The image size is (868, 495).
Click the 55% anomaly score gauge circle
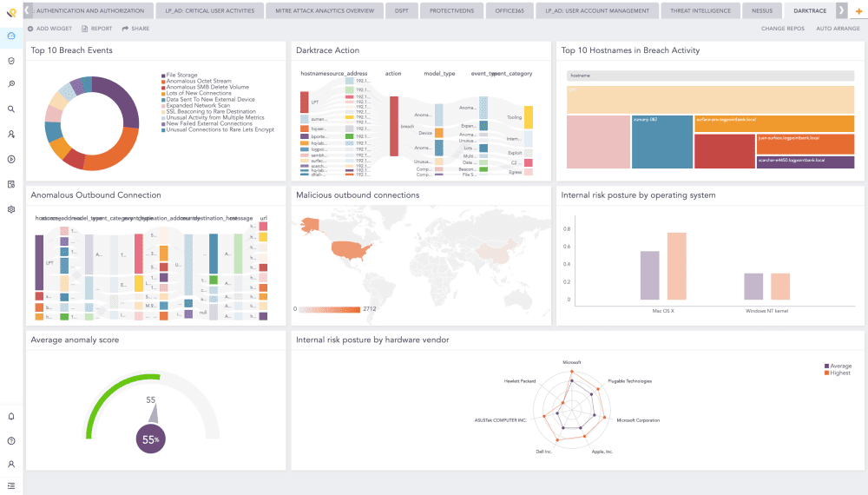pyautogui.click(x=150, y=439)
